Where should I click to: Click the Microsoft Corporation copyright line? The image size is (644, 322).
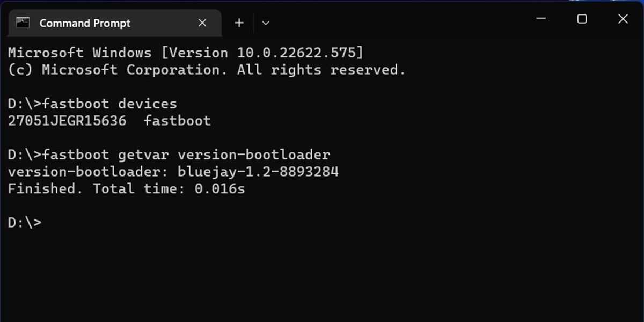coord(207,70)
